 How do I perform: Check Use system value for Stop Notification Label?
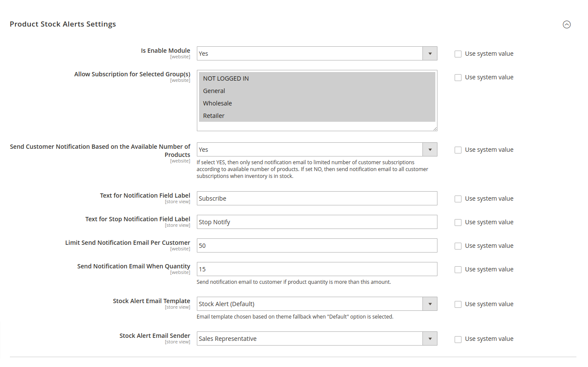coord(458,223)
